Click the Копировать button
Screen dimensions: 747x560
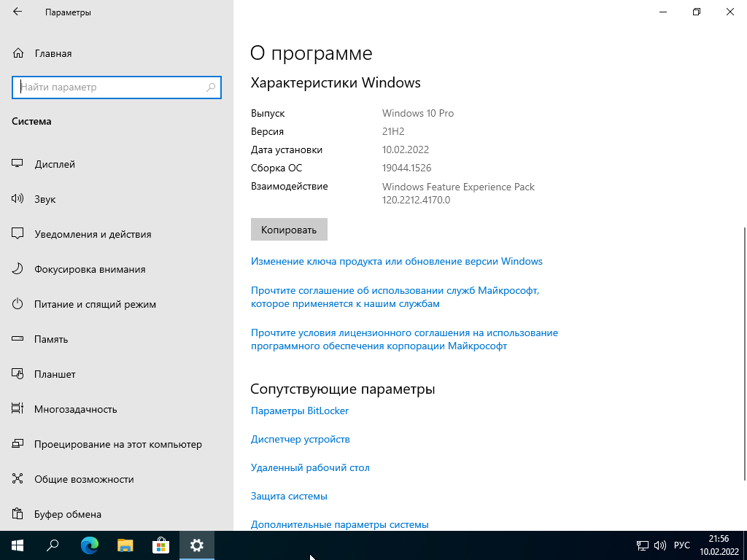tap(289, 230)
